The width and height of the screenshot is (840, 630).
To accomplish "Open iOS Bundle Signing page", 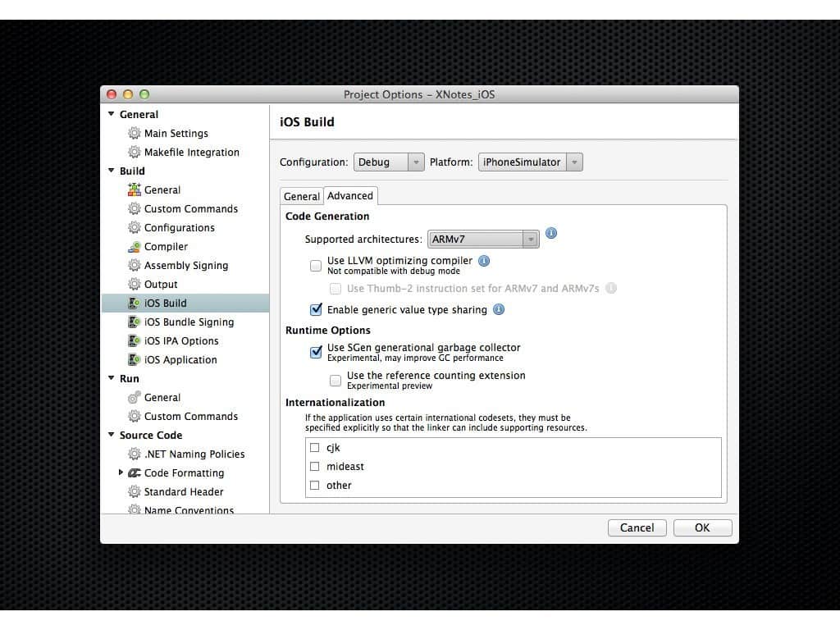I will click(x=189, y=322).
